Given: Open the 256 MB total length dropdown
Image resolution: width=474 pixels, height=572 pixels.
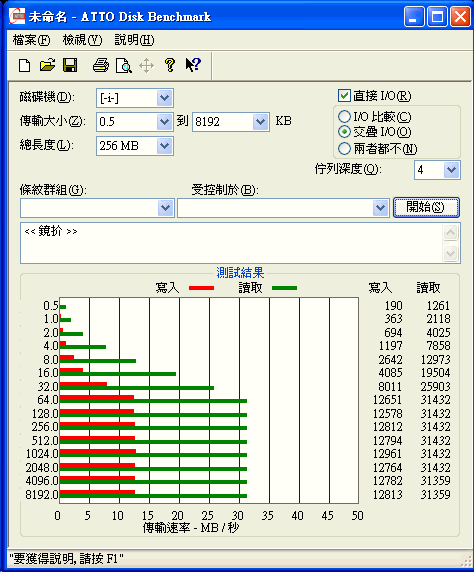Looking at the screenshot, I should [x=164, y=146].
